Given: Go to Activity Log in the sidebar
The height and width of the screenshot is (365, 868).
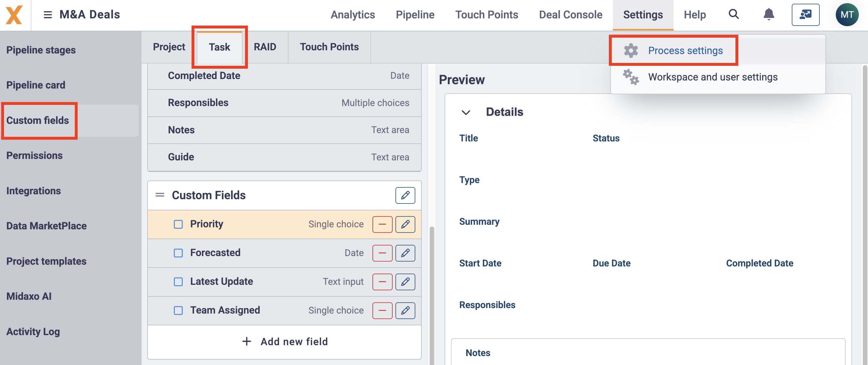Looking at the screenshot, I should (33, 332).
